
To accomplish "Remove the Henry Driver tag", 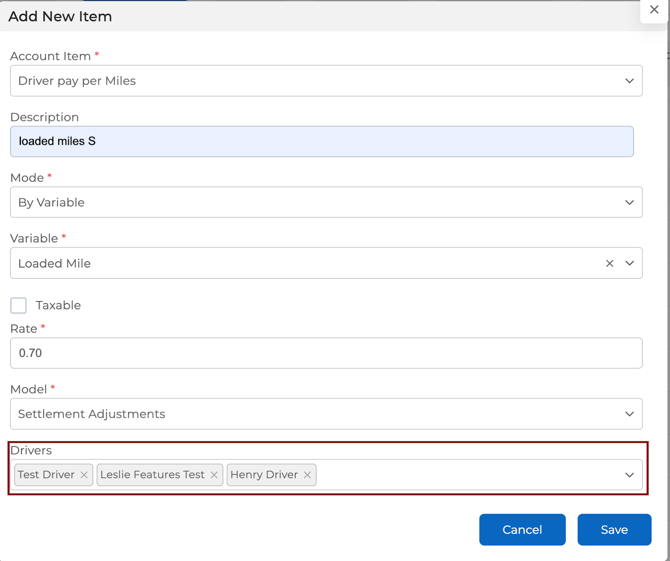I will click(307, 475).
